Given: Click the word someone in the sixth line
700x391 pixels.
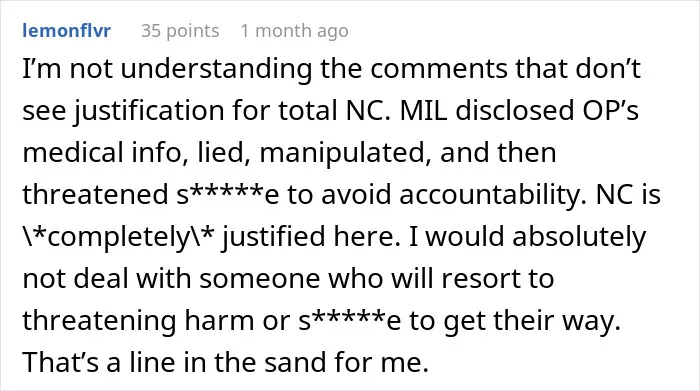Looking at the screenshot, I should point(259,279).
